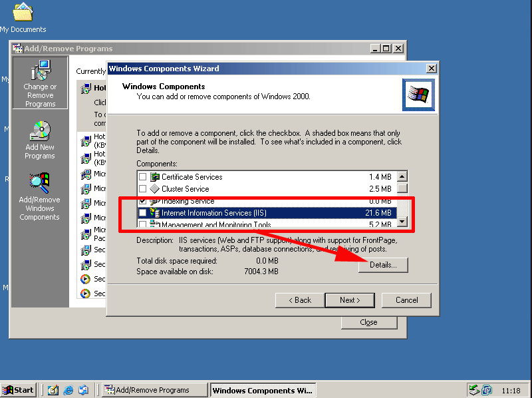Click the components list scrollbar thumb

point(402,188)
